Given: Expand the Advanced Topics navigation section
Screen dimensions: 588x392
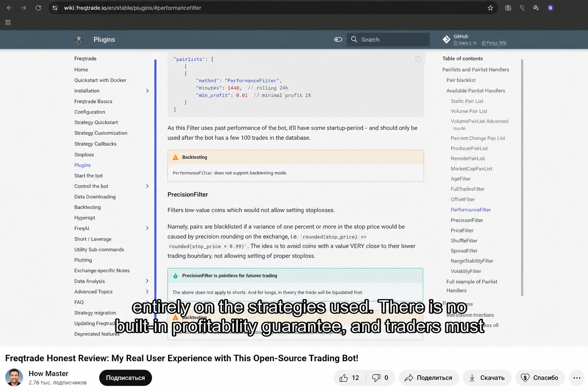Looking at the screenshot, I should coord(147,292).
